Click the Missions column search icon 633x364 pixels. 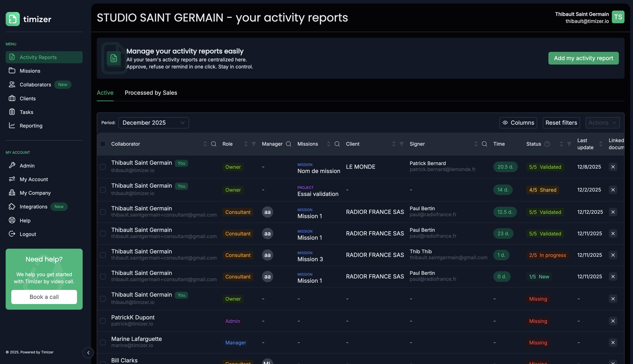[337, 144]
